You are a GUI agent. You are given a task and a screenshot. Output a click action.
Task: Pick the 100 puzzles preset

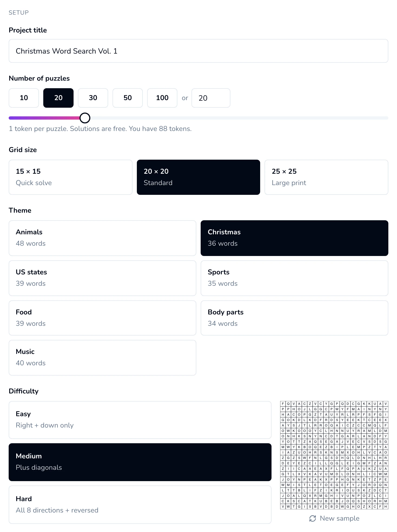tap(162, 98)
